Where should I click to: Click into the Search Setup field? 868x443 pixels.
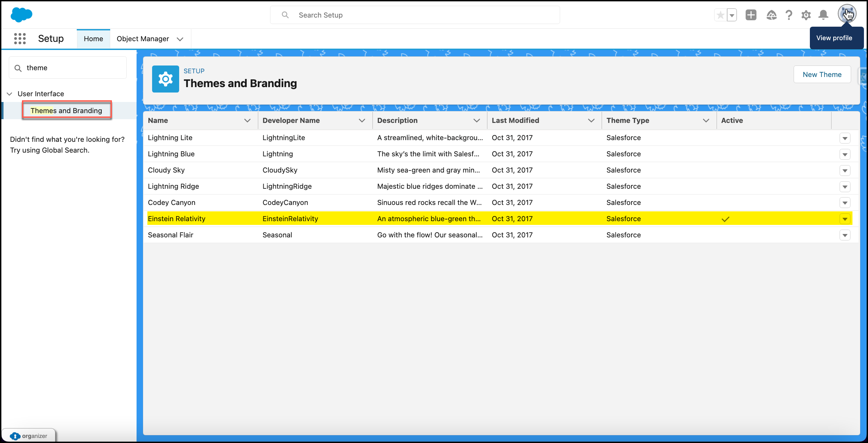click(415, 15)
